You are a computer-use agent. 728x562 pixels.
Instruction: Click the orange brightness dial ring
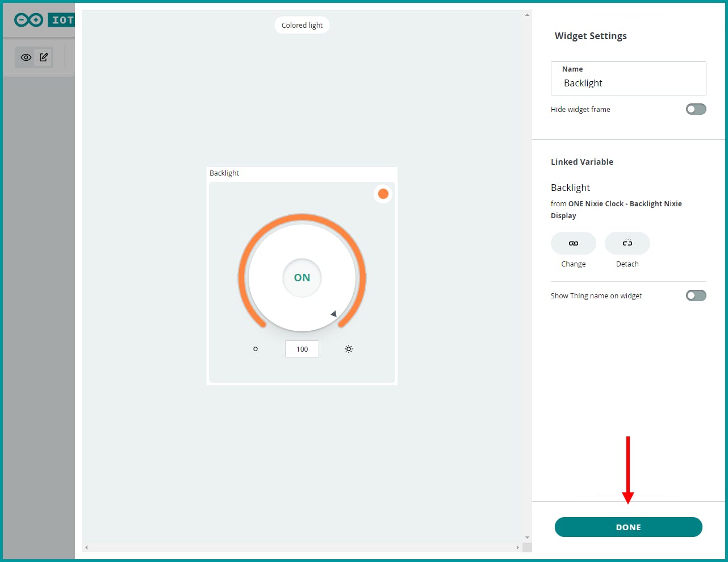(x=302, y=218)
